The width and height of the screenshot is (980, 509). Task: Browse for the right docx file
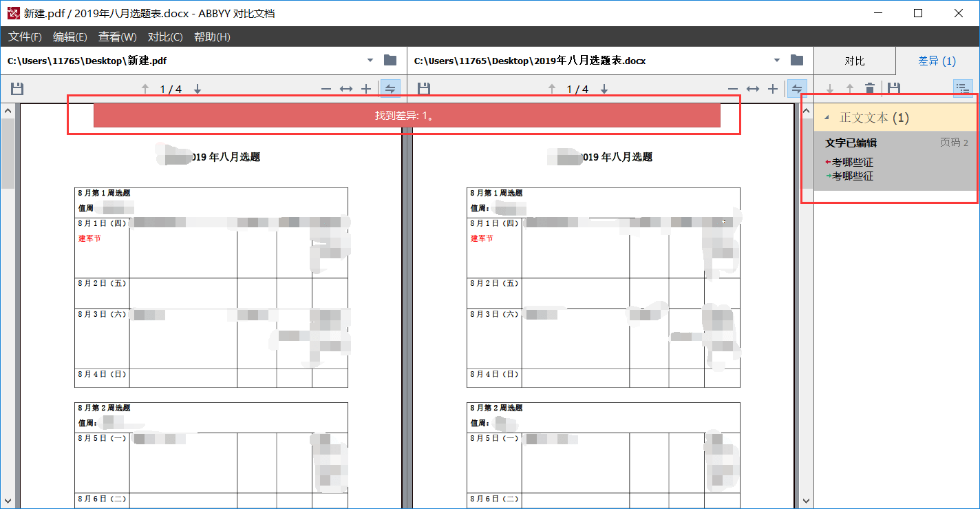coord(797,61)
